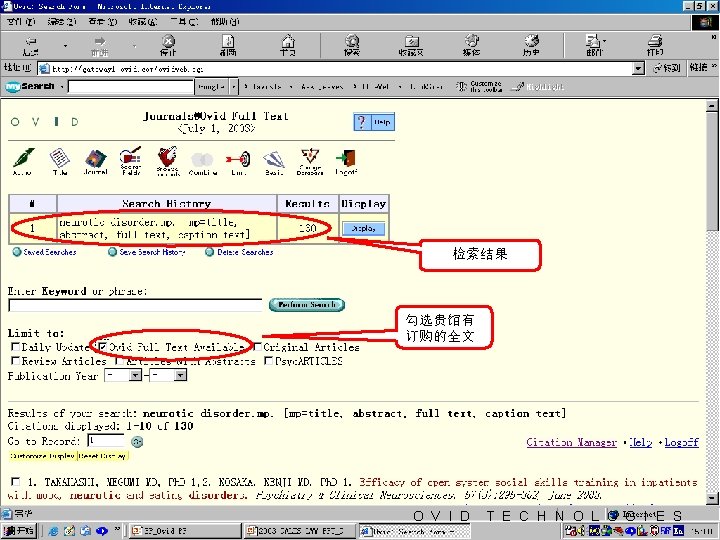Viewport: 720px width, 540px height.
Task: Click the Highlight tool in mySearch bar
Action: (x=538, y=86)
